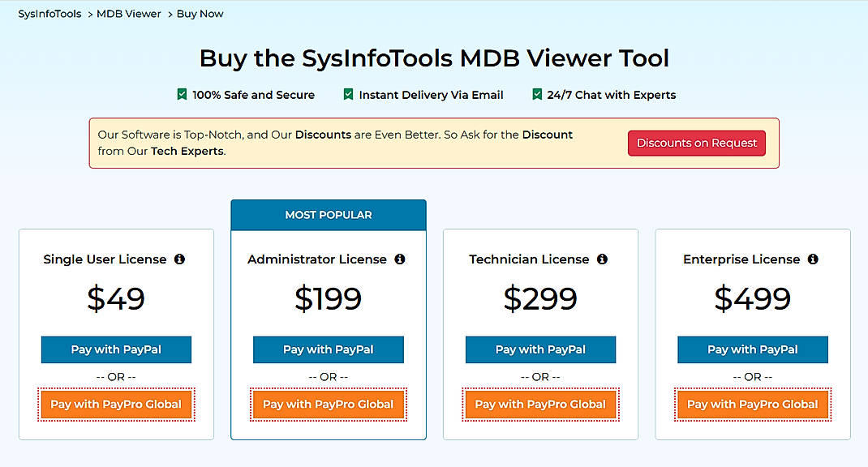Click the Single User License title

105,259
